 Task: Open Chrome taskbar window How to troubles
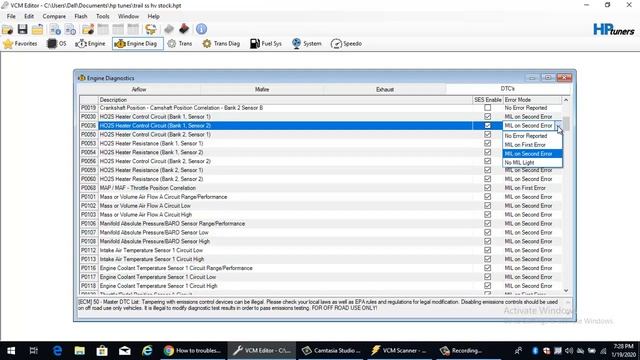(192, 351)
